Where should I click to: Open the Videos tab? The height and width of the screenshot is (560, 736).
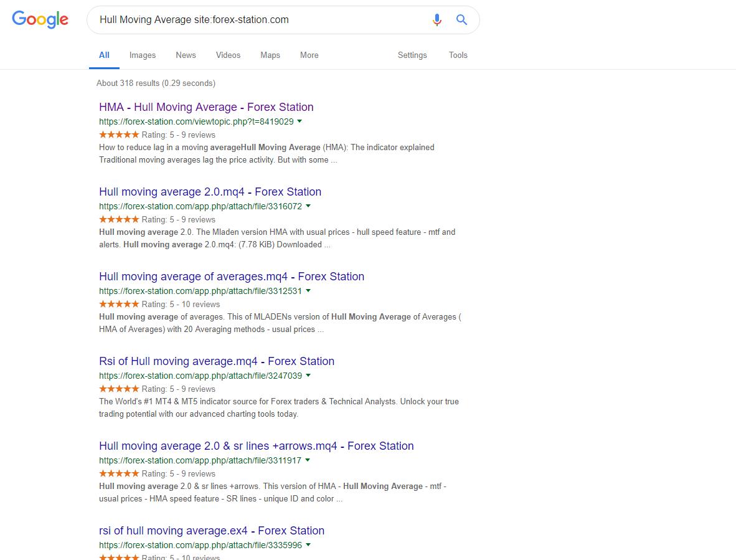pyautogui.click(x=228, y=55)
